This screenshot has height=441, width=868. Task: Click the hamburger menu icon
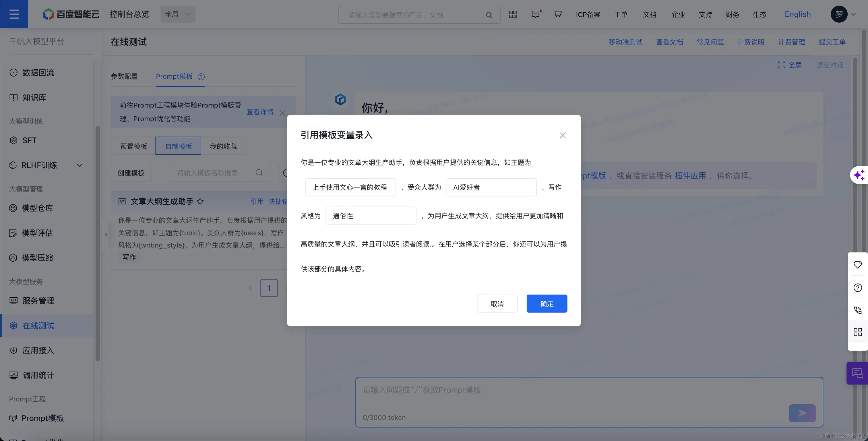tap(14, 14)
